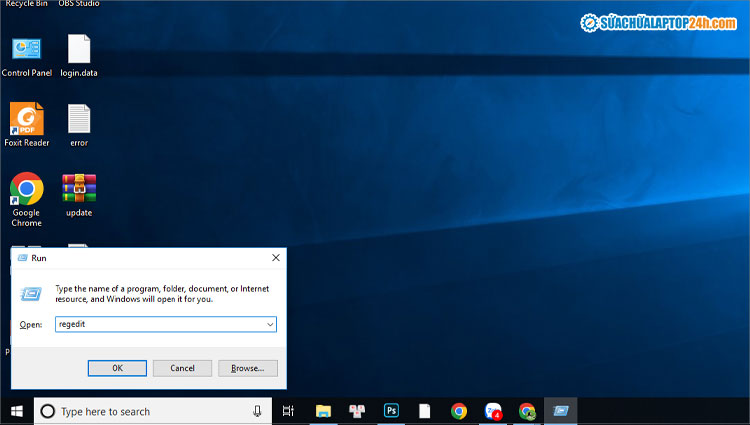This screenshot has height=425, width=750.
Task: Click the Run app taskbar button
Action: [x=561, y=411]
